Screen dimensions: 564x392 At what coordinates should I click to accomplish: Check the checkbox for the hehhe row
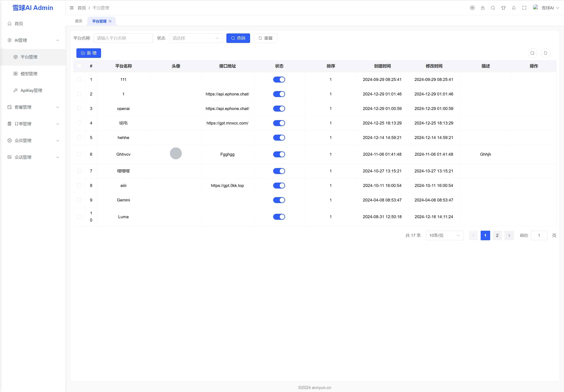pyautogui.click(x=79, y=137)
